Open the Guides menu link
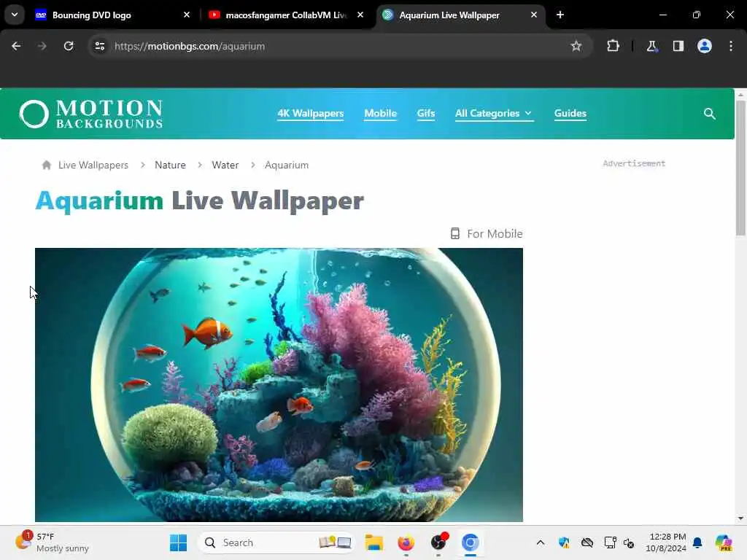The height and width of the screenshot is (560, 747). pos(570,113)
